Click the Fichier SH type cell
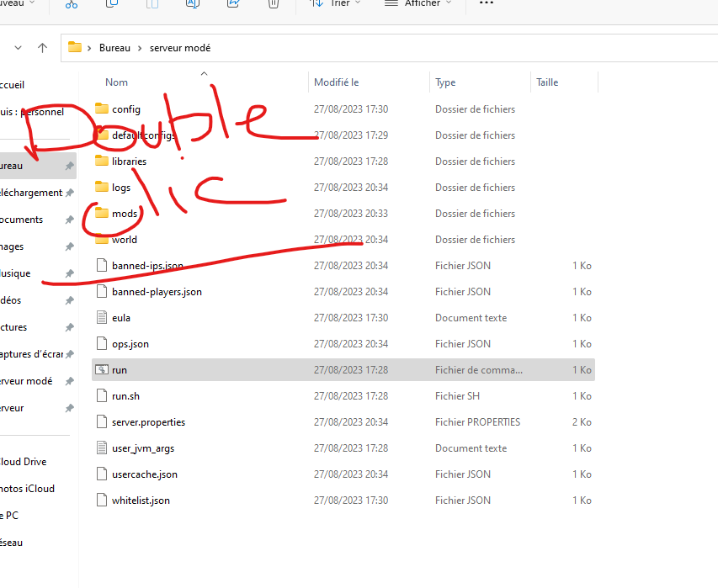718x588 pixels. click(x=457, y=396)
